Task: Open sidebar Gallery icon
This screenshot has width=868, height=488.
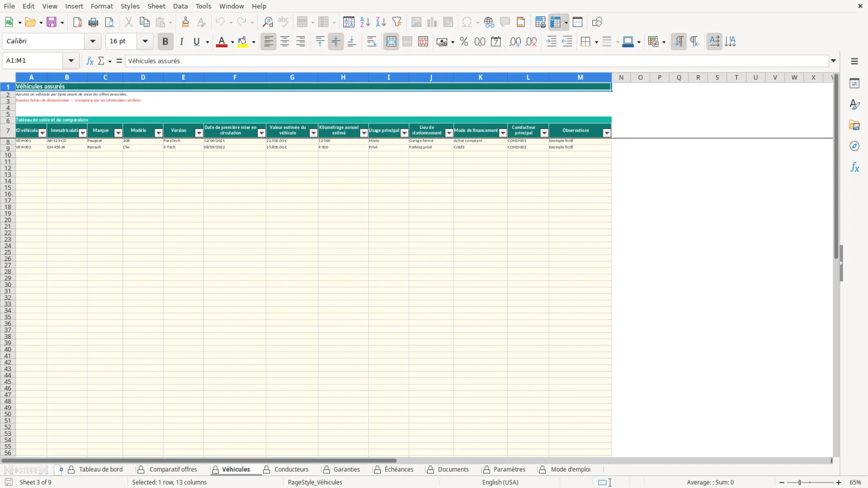Action: click(x=854, y=125)
